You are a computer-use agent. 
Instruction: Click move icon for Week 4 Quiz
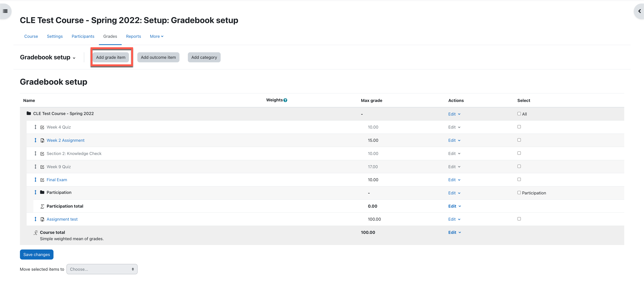[x=36, y=127]
